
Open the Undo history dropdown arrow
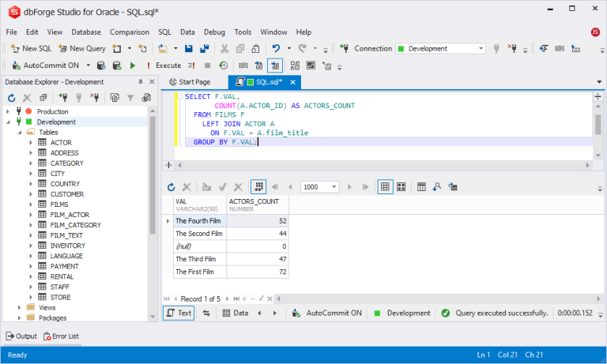(x=288, y=48)
